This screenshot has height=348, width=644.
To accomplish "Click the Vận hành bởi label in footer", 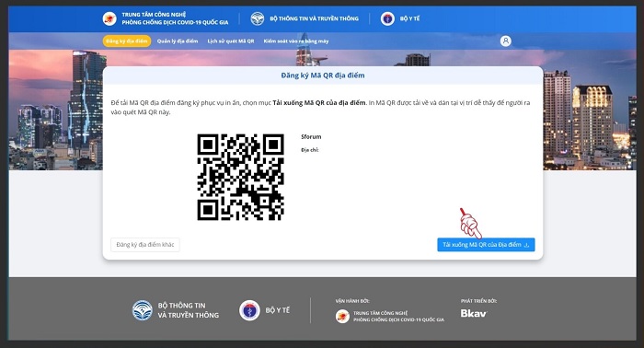I will (x=352, y=301).
